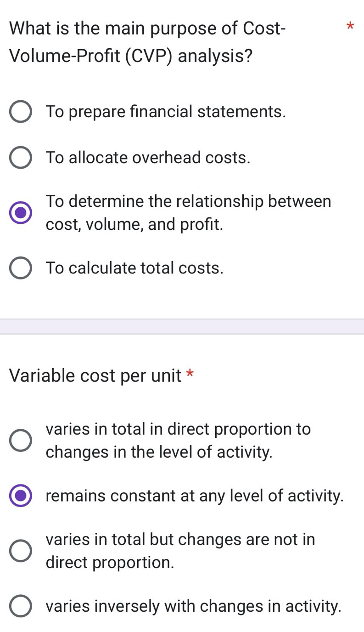Select "To calculate total costs" radio button
This screenshot has width=364, height=632.
pos(21,268)
